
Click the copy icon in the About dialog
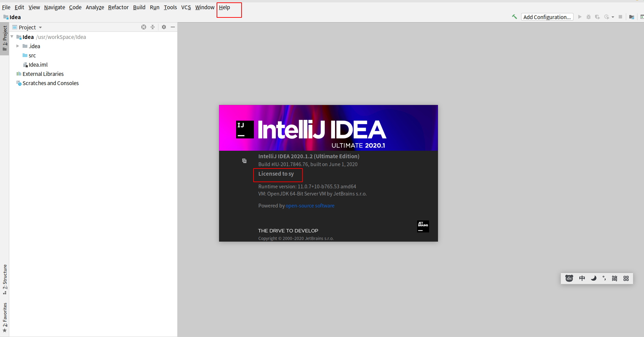point(244,161)
